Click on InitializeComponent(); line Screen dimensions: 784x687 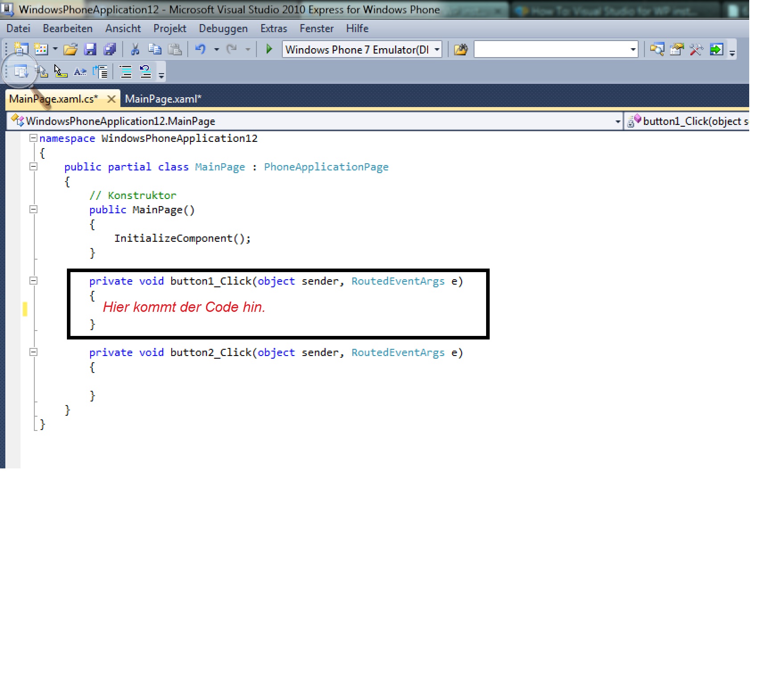[x=182, y=239]
